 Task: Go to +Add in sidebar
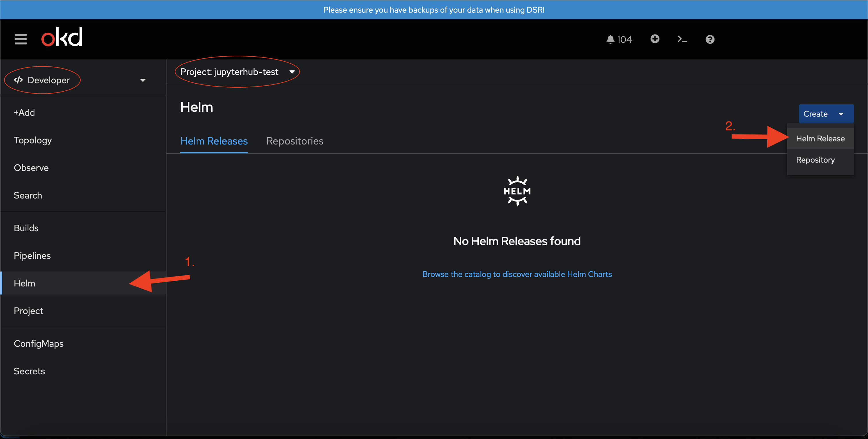point(83,113)
